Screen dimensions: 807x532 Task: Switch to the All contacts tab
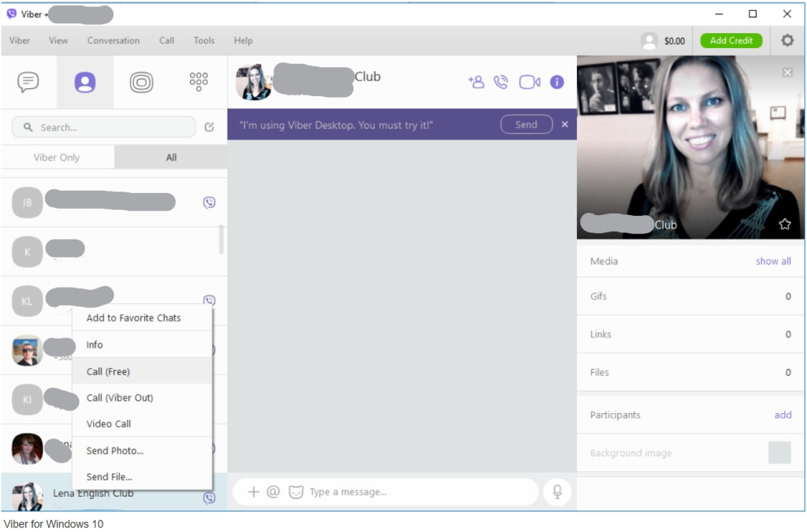pos(171,157)
